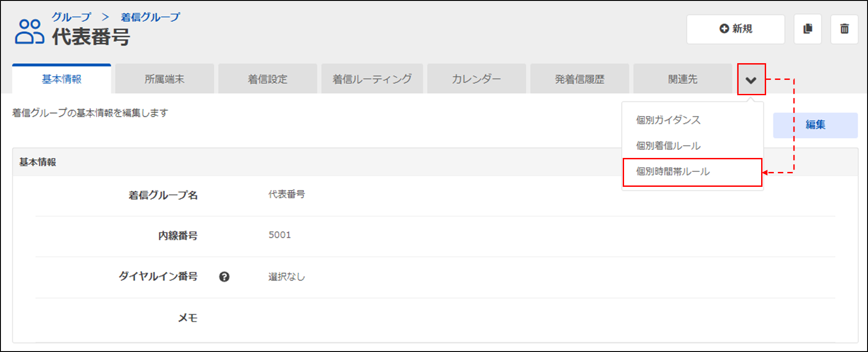Screen dimensions: 868x352
Task: Expand the tab overflow chevron
Action: click(x=751, y=80)
